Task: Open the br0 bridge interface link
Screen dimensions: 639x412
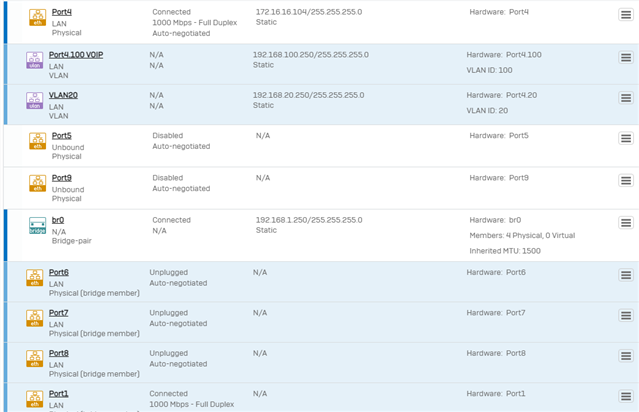Action: pyautogui.click(x=58, y=220)
